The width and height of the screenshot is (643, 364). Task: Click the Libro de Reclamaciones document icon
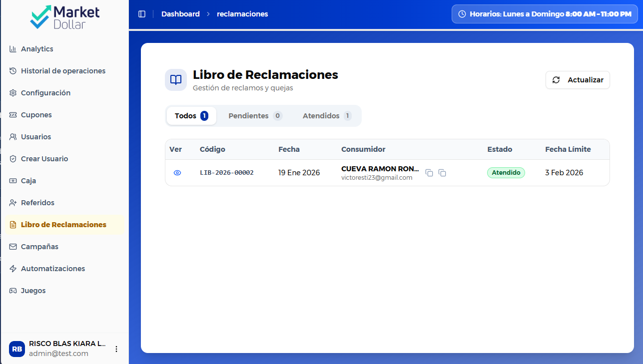(13, 225)
